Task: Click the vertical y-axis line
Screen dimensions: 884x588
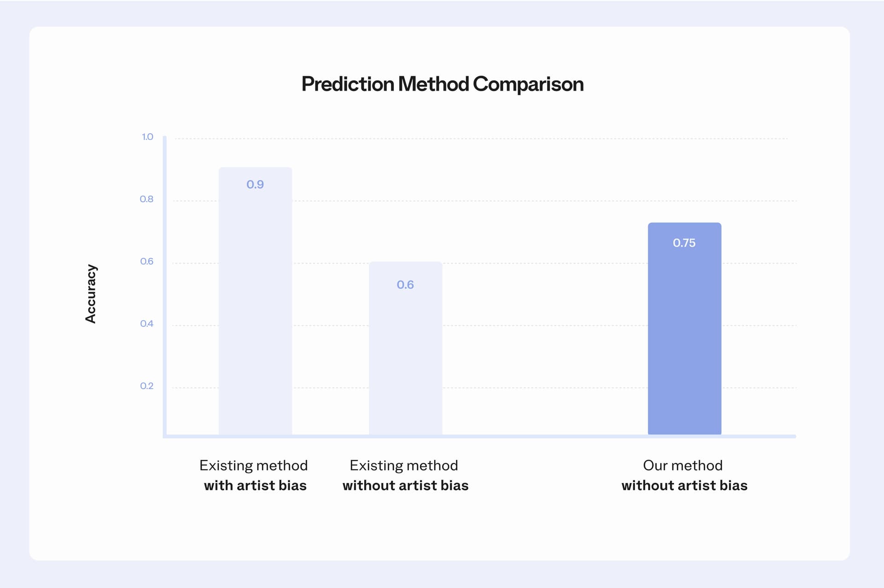Action: [x=165, y=286]
